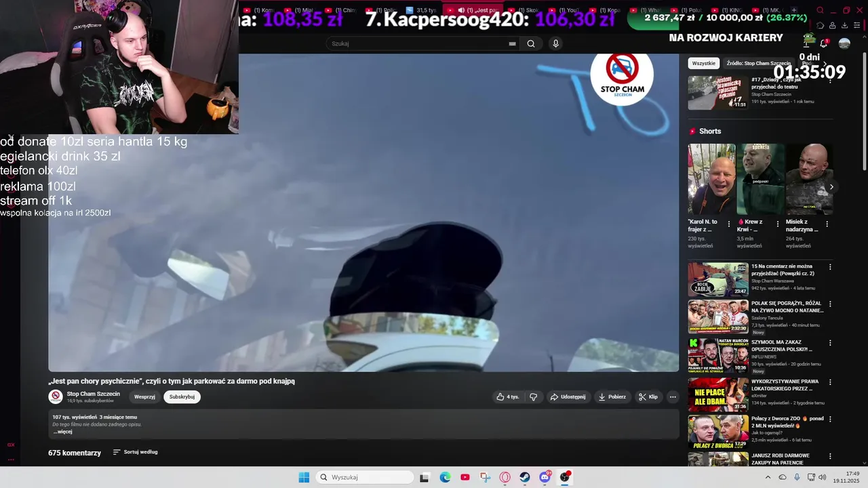Image resolution: width=868 pixels, height=488 pixels.
Task: Subscribe via the Subskrybuj button
Action: 182,396
